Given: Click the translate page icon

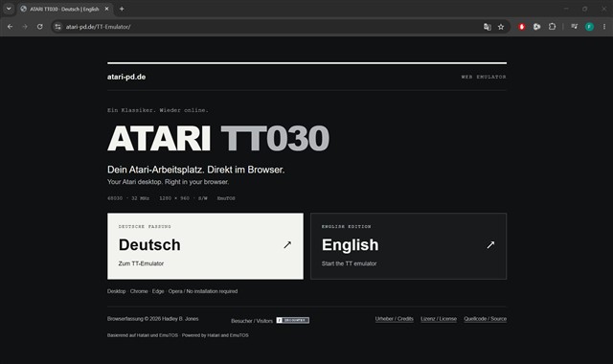Looking at the screenshot, I should click(x=488, y=27).
